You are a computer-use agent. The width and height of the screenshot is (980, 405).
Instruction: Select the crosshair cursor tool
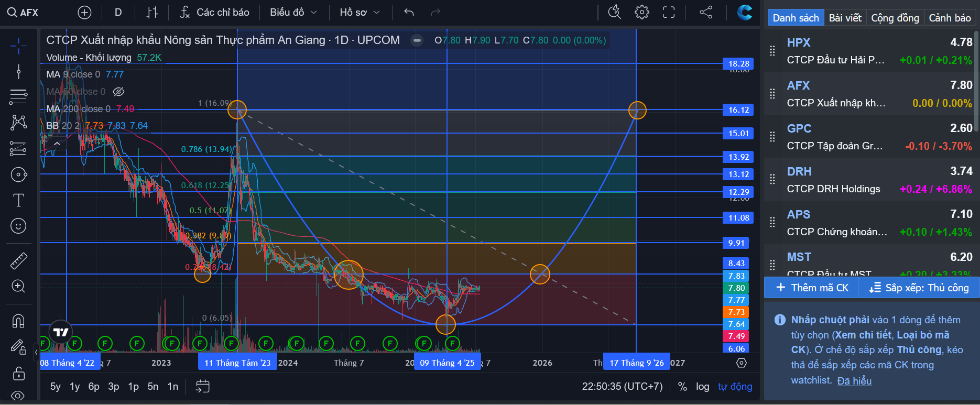pyautogui.click(x=18, y=46)
